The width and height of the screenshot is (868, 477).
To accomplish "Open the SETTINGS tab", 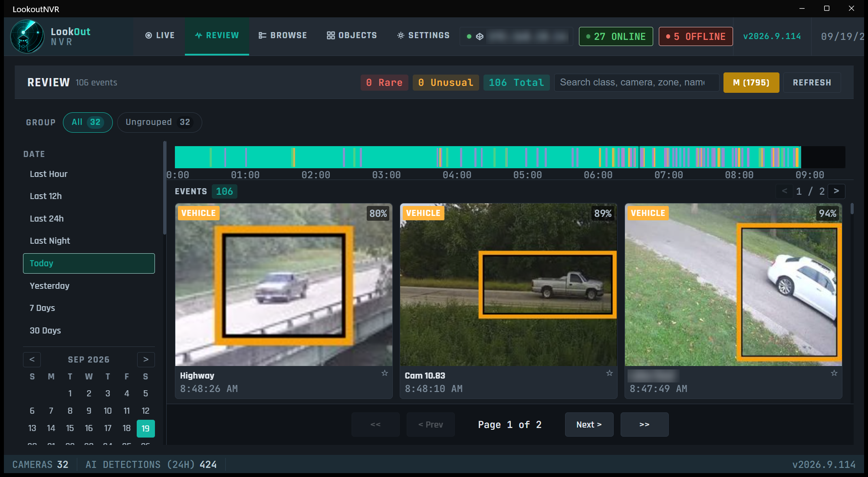I will pos(424,36).
